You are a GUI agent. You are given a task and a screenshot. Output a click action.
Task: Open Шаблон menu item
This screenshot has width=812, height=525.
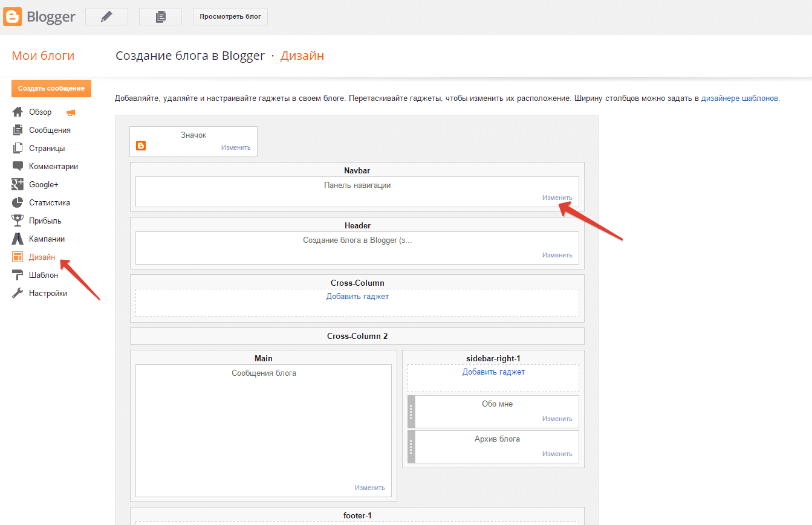point(44,275)
